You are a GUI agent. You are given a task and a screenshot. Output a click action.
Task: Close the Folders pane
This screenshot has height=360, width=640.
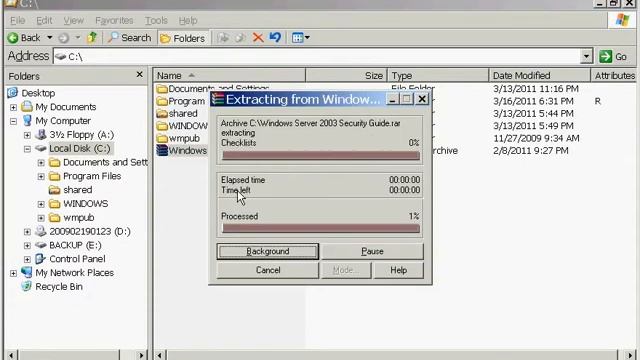tap(140, 74)
